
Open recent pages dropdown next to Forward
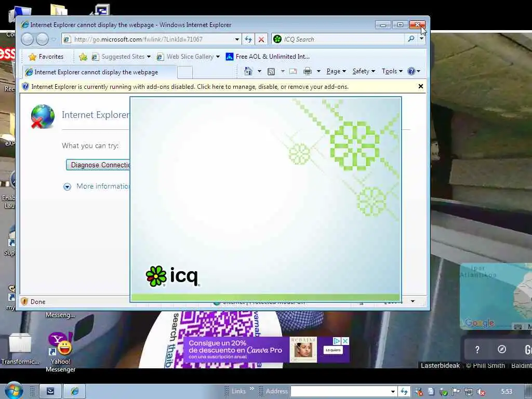[x=54, y=39]
